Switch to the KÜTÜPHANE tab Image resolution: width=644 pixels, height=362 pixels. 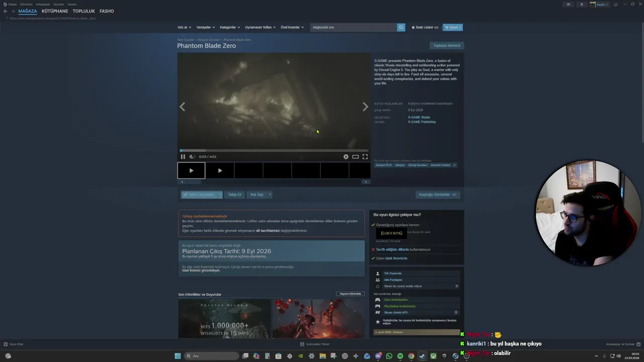(55, 11)
